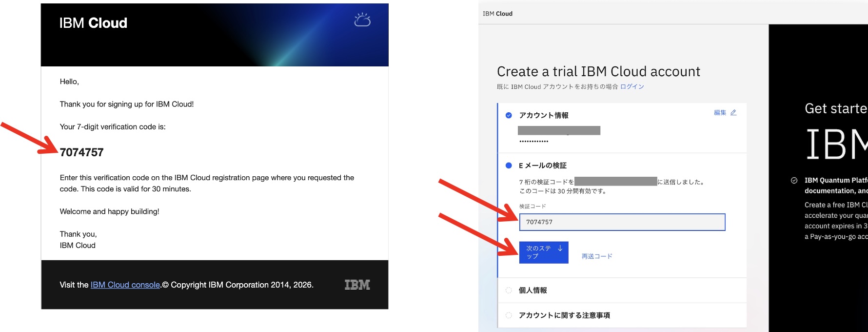Image resolution: width=868 pixels, height=332 pixels.
Task: Click the IBM striped logo in email footer
Action: coord(357,285)
